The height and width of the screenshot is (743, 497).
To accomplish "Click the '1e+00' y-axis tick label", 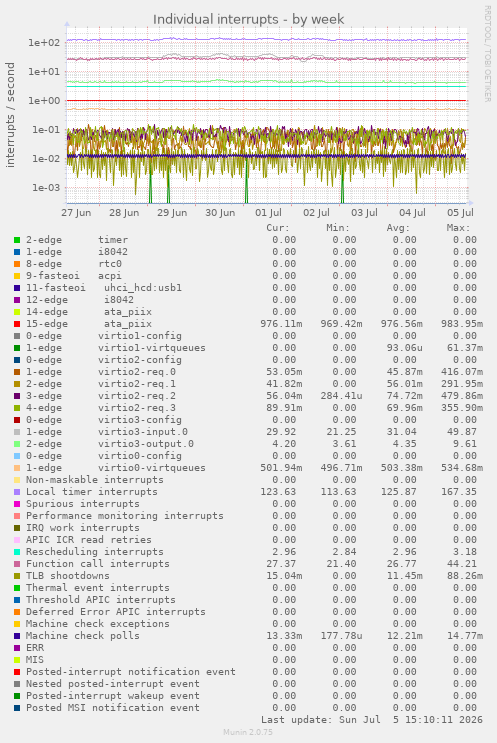I will coord(44,101).
